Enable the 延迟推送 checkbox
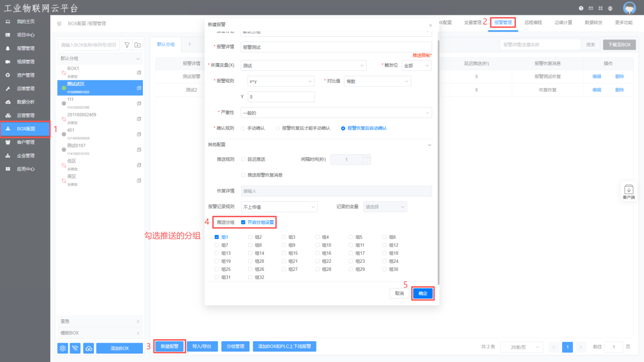Screen dimensions: 644x362 point(243,159)
